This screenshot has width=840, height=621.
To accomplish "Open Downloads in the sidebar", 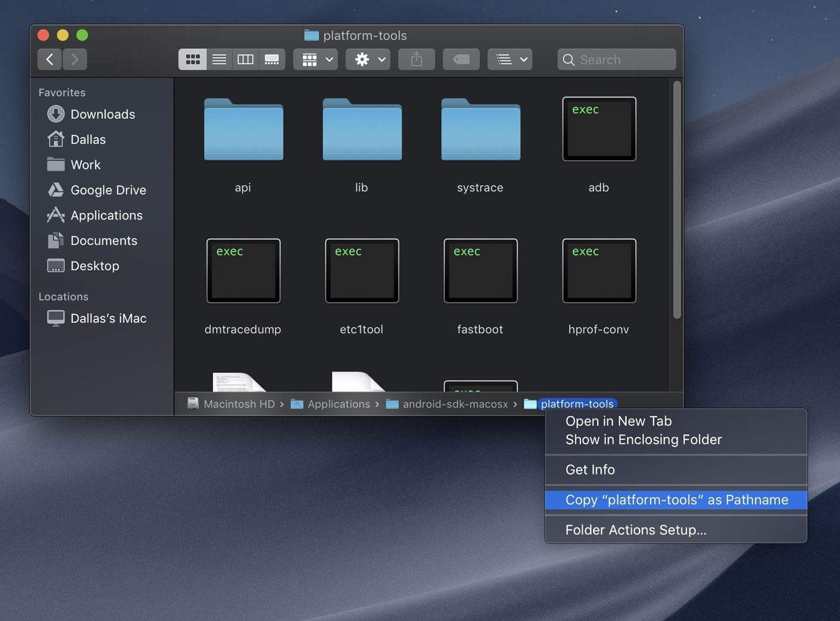I will click(102, 114).
